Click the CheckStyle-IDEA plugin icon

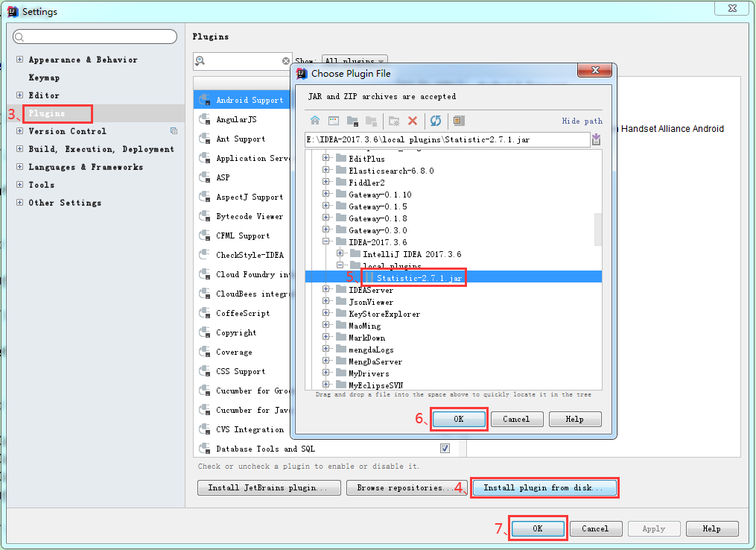[204, 255]
